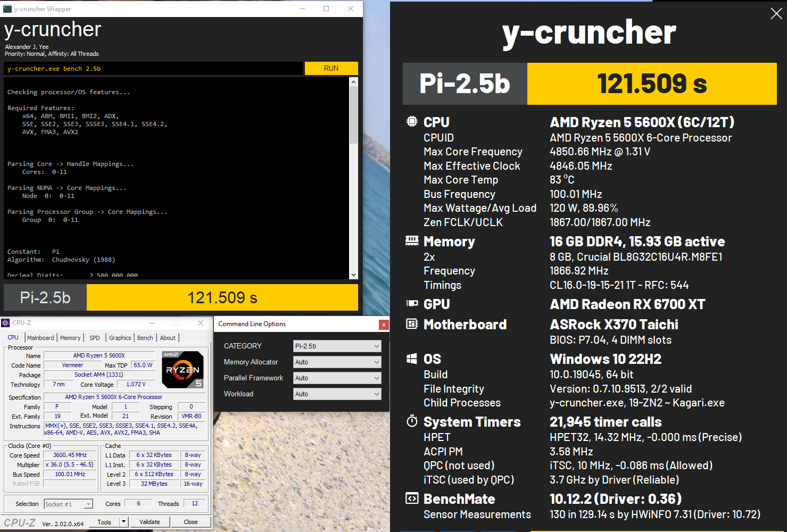Click the Ryzen 5 logo in CPU-Z
Viewport: 787px width, 532px height.
tap(183, 369)
